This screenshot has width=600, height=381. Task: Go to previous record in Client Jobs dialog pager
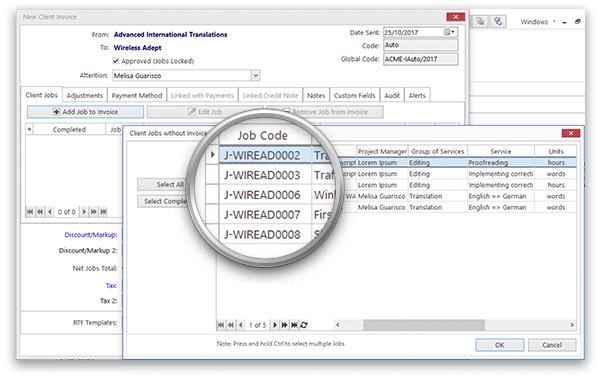(x=241, y=325)
